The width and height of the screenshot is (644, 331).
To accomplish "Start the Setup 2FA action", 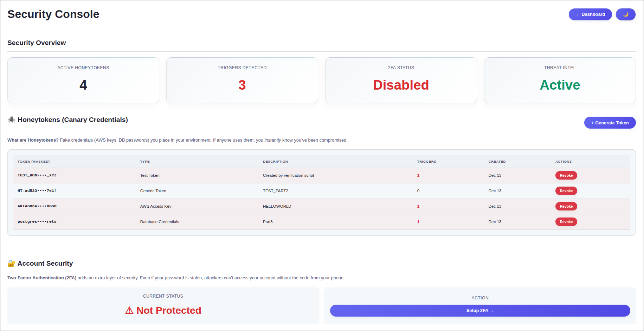I will pos(480,311).
